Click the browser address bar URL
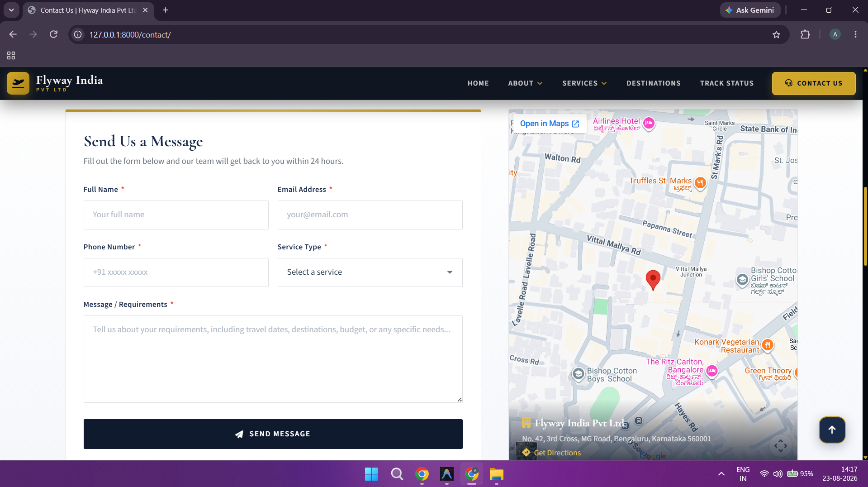Screen dimensions: 868x487 [130, 34]
